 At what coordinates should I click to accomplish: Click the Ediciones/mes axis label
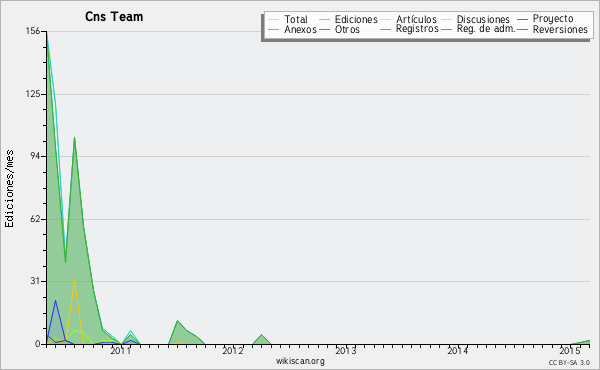(x=9, y=189)
